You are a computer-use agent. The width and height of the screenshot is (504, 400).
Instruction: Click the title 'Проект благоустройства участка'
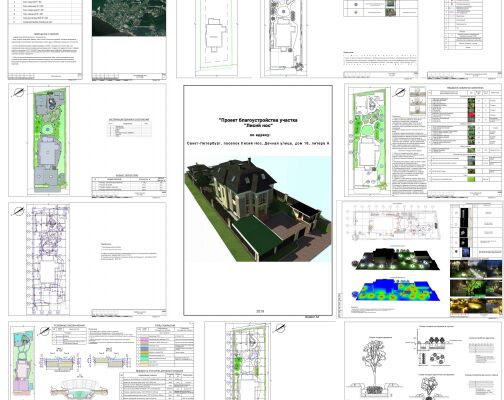tap(258, 120)
